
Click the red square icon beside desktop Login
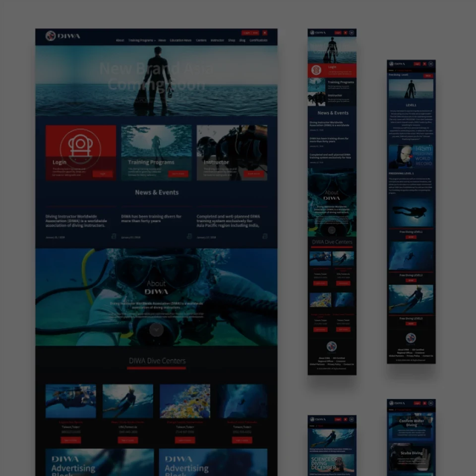(265, 33)
